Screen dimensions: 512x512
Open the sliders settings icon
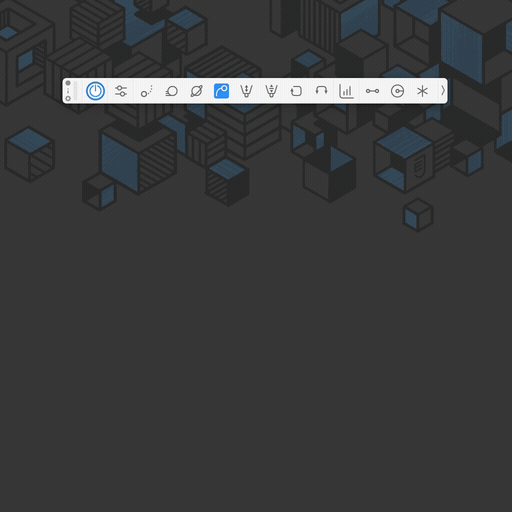(121, 91)
